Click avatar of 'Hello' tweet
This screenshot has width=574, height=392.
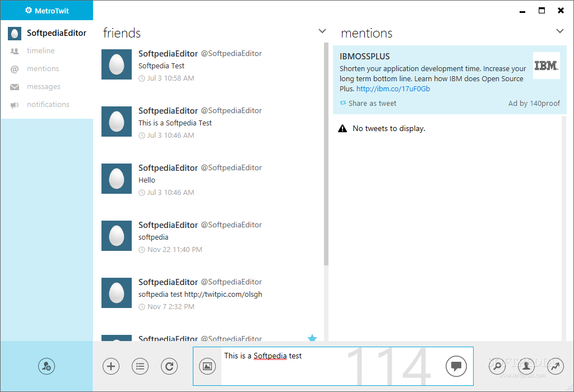click(x=117, y=179)
